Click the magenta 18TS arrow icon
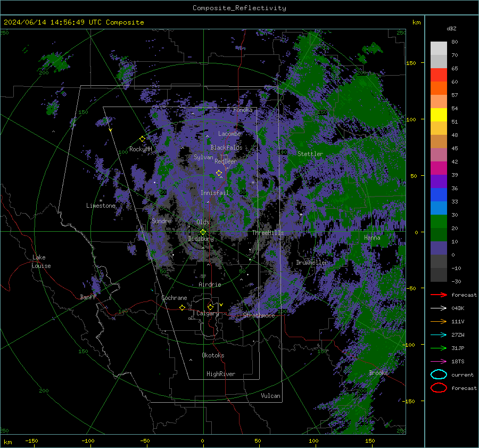479x448 pixels. [x=439, y=362]
